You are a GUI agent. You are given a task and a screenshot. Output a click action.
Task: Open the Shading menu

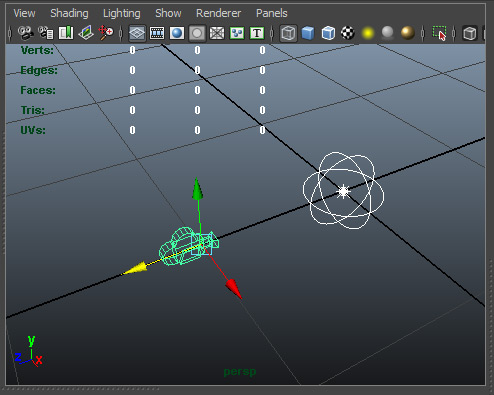[69, 13]
